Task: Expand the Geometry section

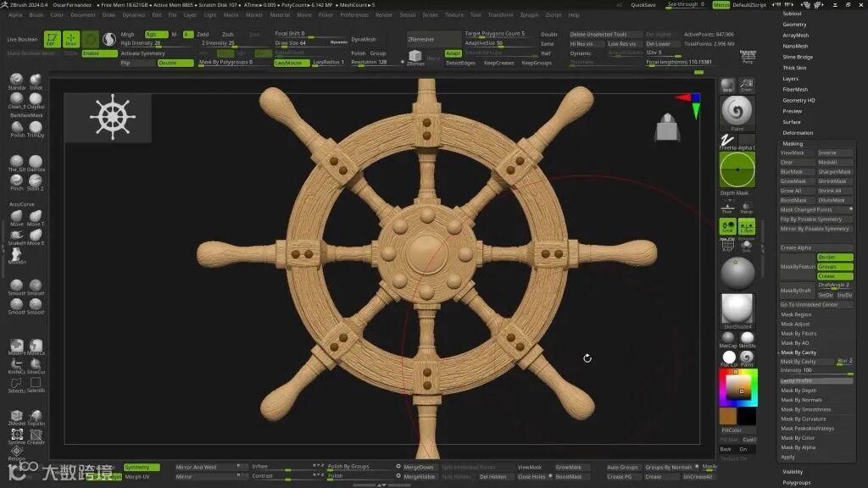Action: 794,25
